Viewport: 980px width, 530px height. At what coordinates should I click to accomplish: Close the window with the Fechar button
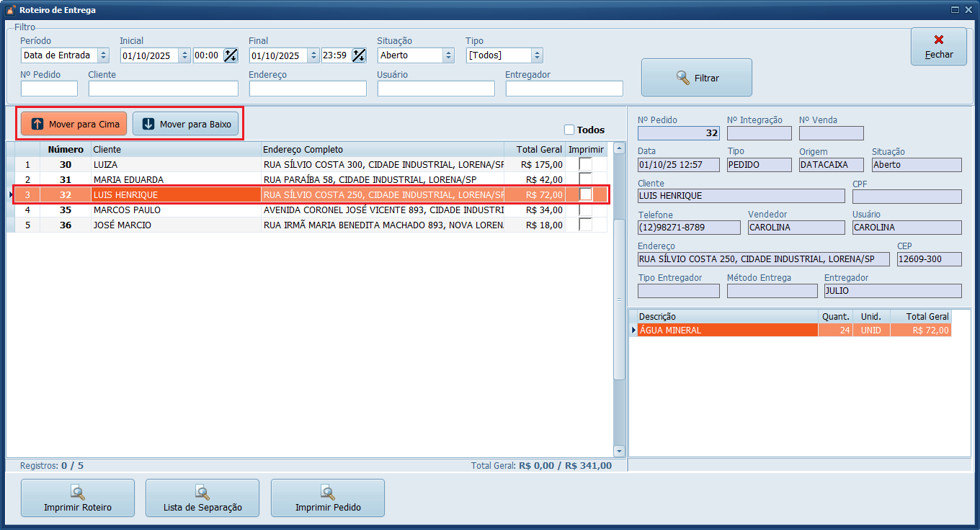coord(938,47)
